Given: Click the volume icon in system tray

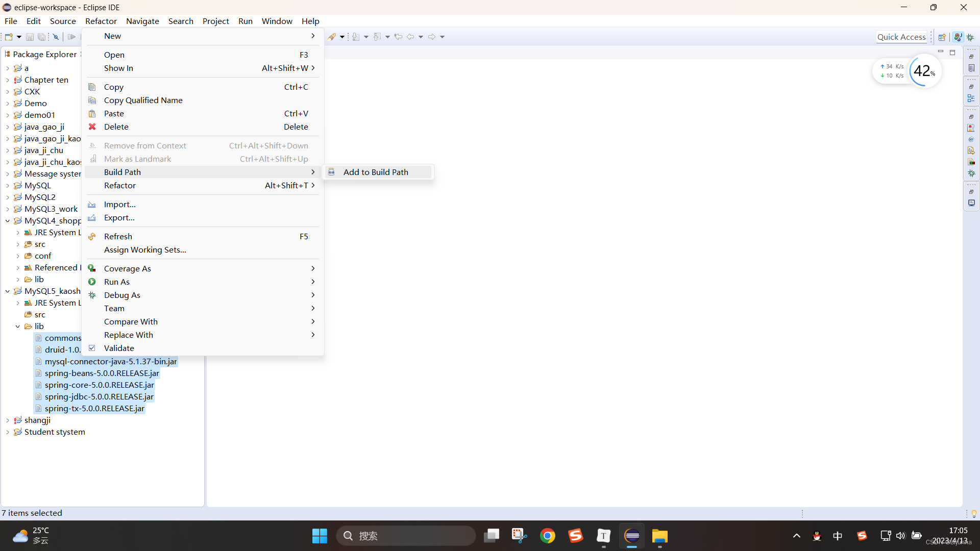Looking at the screenshot, I should tap(901, 536).
